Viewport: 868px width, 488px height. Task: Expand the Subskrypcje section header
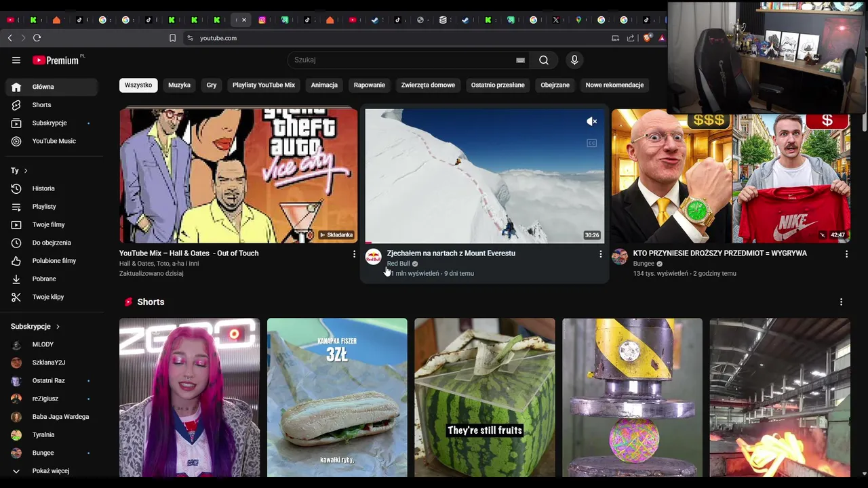pyautogui.click(x=35, y=327)
